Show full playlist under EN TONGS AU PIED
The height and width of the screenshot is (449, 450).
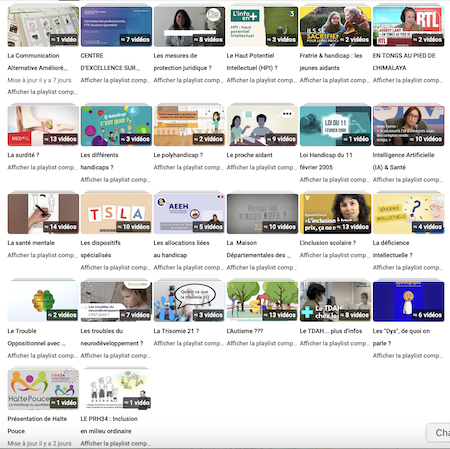coord(407,80)
